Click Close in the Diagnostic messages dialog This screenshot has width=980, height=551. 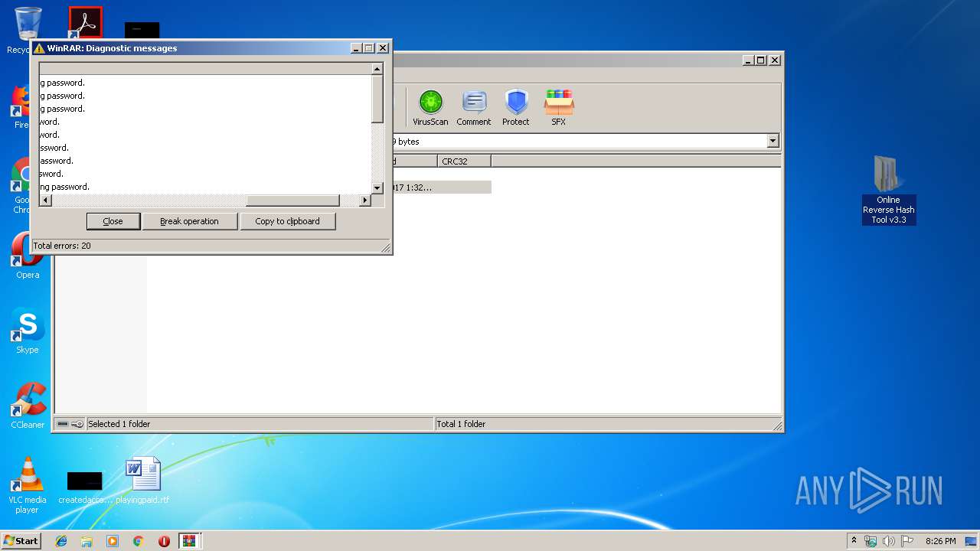click(x=113, y=221)
